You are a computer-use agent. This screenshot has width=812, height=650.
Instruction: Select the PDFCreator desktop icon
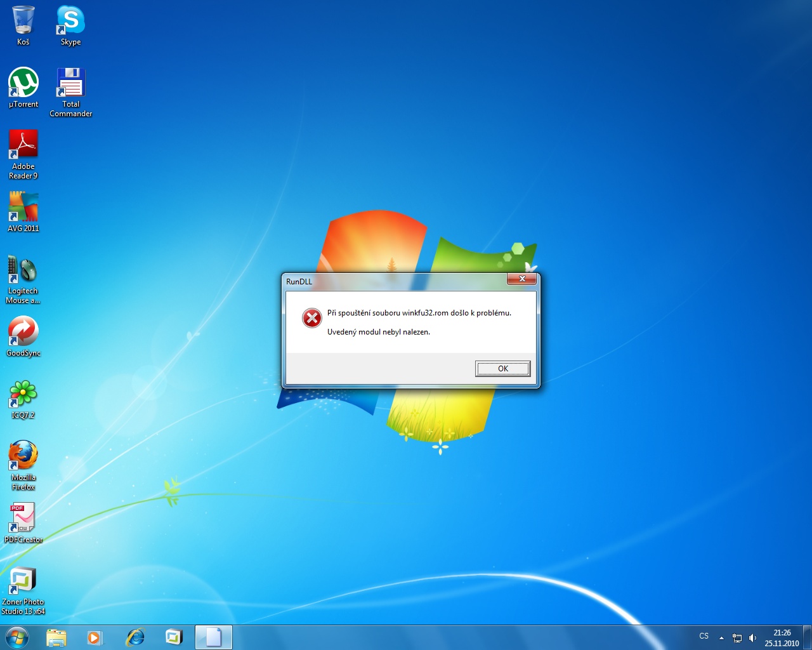tap(23, 518)
